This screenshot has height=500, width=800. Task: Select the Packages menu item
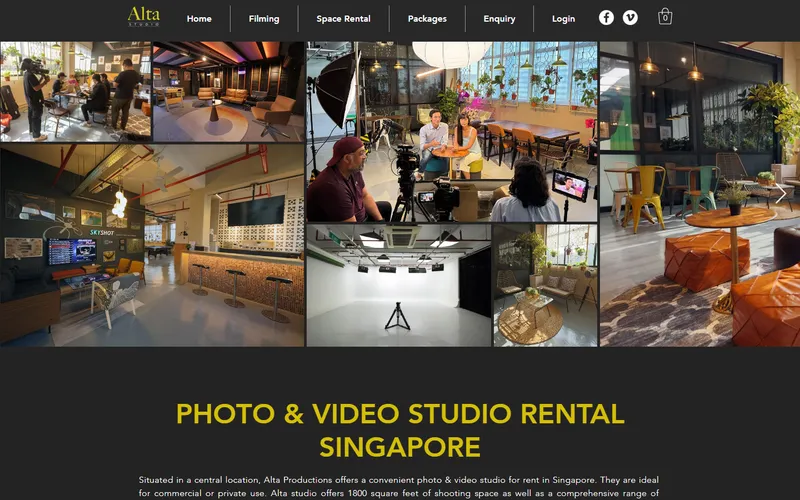click(427, 19)
